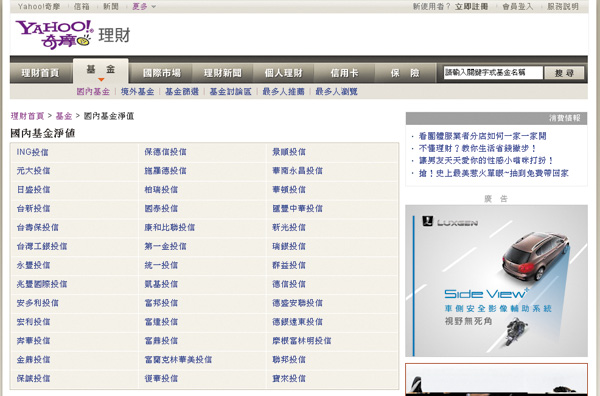Open 富邦投信 fund link

pyautogui.click(x=161, y=303)
